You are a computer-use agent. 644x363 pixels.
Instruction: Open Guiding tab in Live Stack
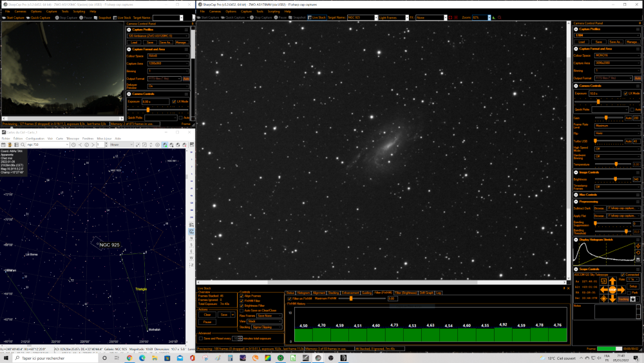point(366,293)
